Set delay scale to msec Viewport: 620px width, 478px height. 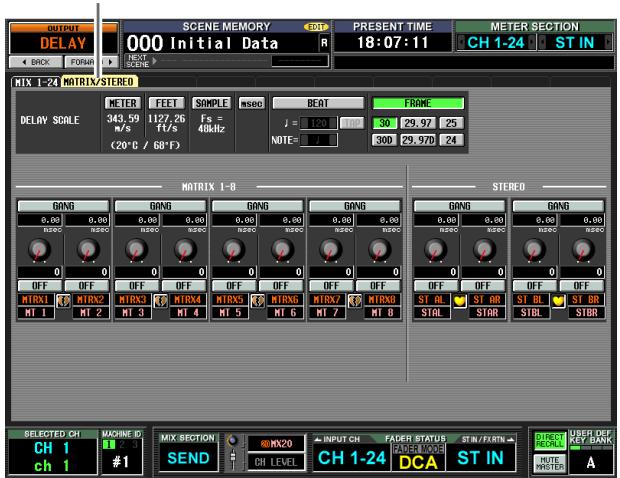tap(251, 104)
